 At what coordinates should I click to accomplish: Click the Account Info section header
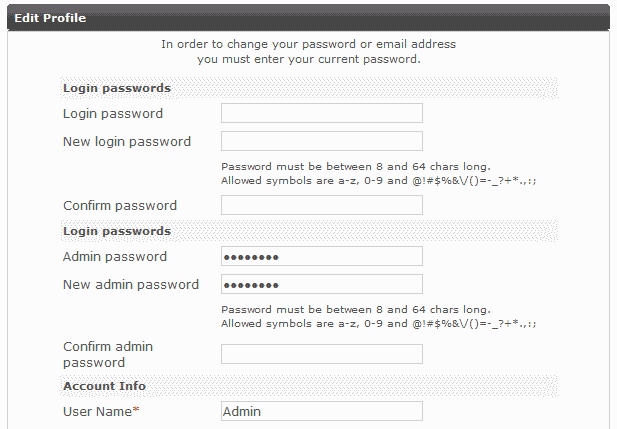pyautogui.click(x=104, y=386)
